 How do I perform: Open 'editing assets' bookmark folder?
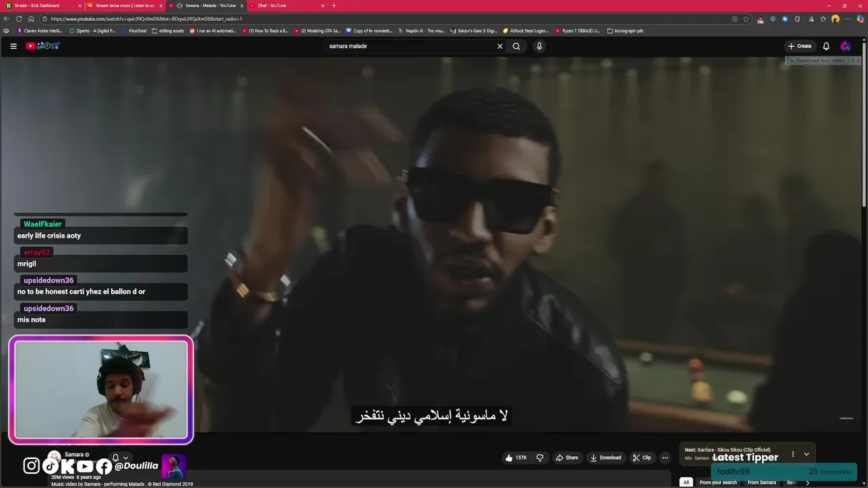168,30
